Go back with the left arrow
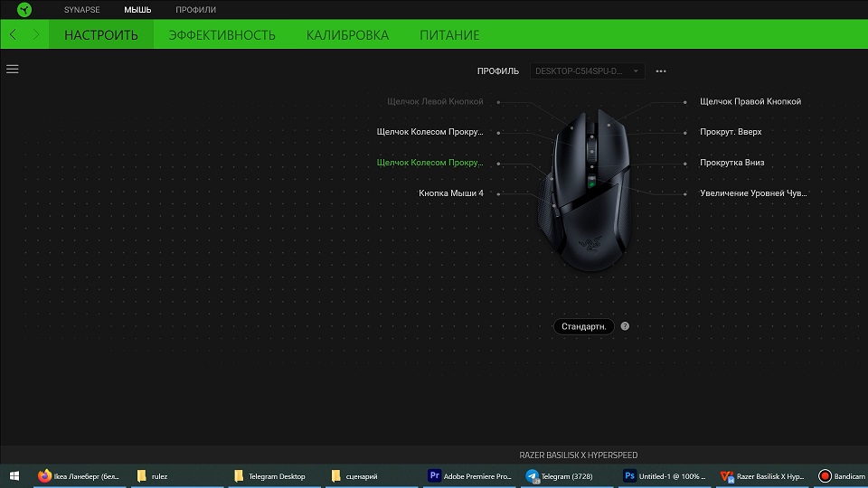 pyautogui.click(x=13, y=34)
